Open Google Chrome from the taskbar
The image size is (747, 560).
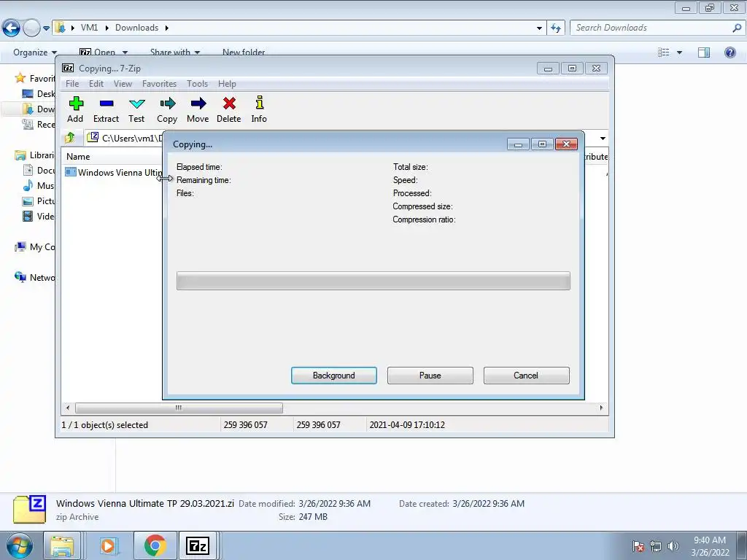pos(155,545)
